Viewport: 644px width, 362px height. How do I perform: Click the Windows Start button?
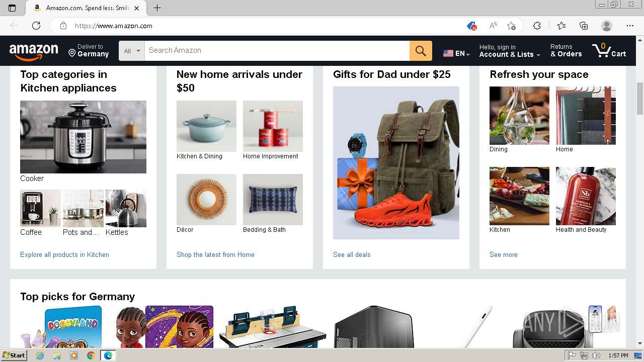coord(14,355)
